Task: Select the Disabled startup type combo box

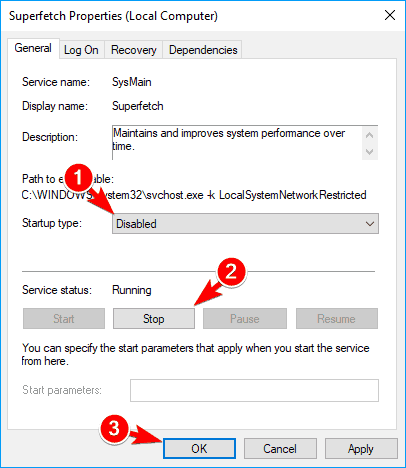Action: point(245,224)
